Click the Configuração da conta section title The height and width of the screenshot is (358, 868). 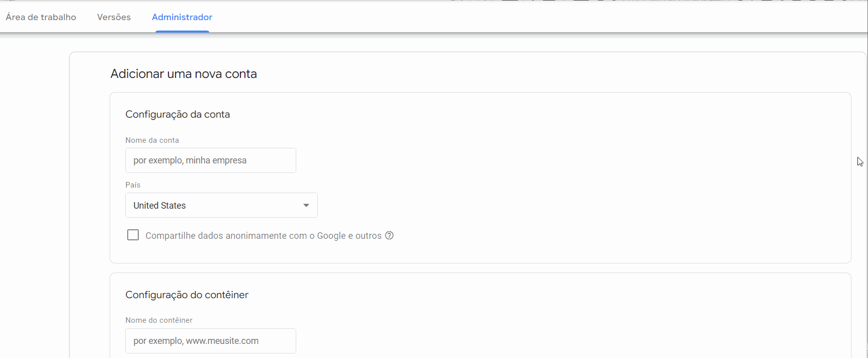[178, 114]
